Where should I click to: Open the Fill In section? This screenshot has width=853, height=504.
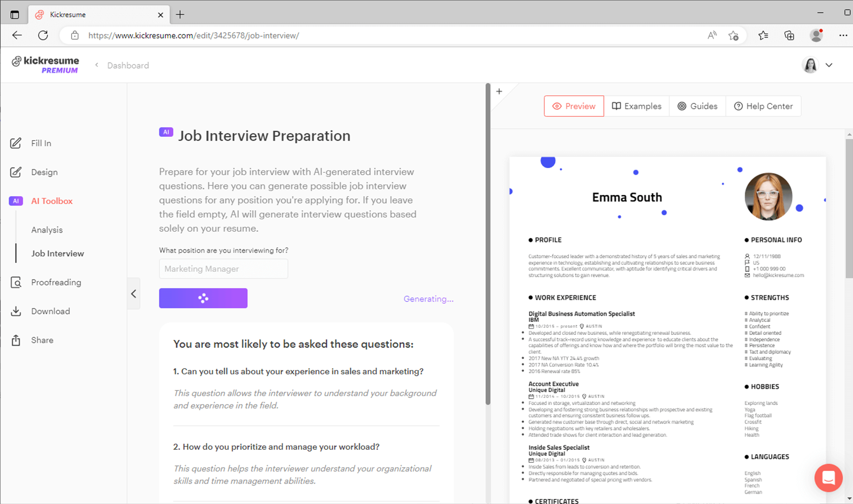[41, 143]
